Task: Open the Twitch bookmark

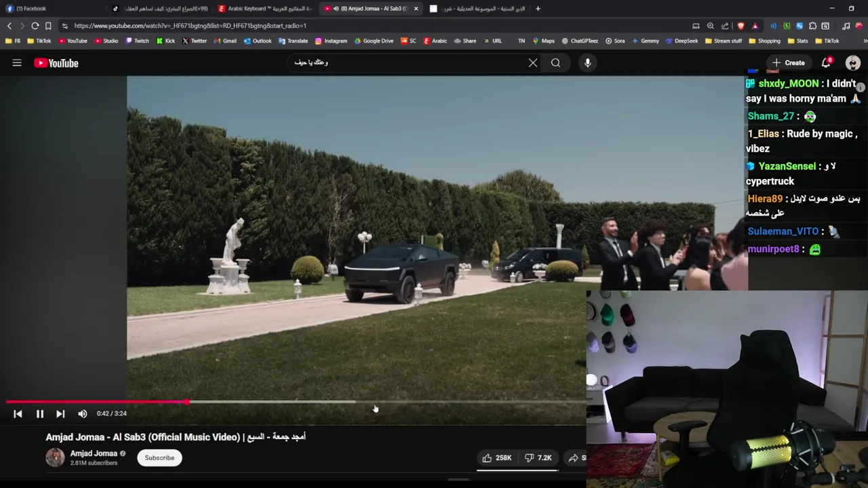Action: [x=137, y=41]
